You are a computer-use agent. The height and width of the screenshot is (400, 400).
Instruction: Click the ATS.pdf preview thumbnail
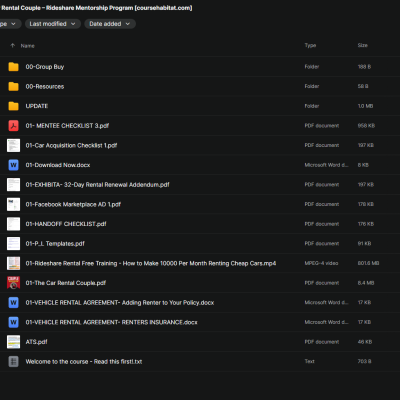(x=13, y=342)
